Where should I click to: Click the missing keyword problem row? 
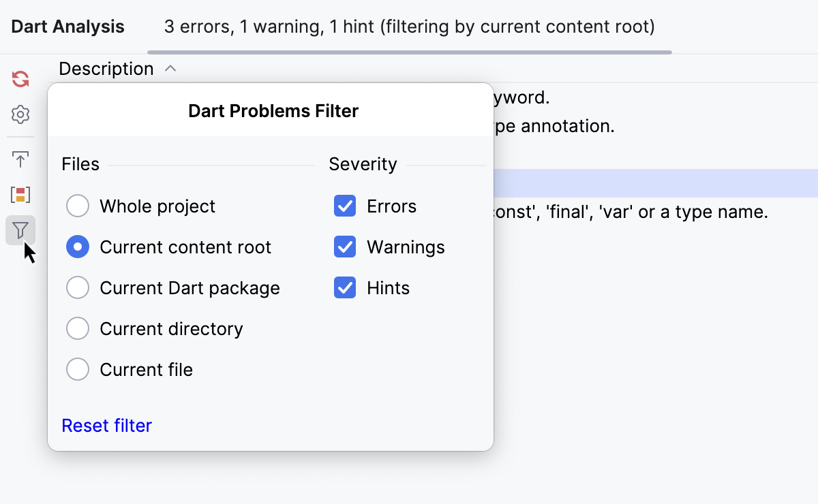[648, 97]
